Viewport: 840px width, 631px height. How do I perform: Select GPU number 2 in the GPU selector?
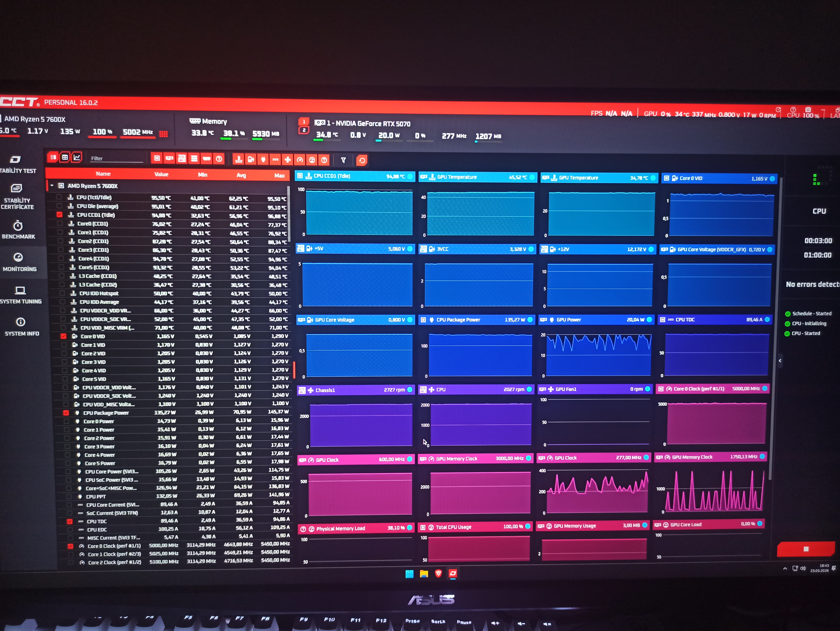(x=304, y=130)
